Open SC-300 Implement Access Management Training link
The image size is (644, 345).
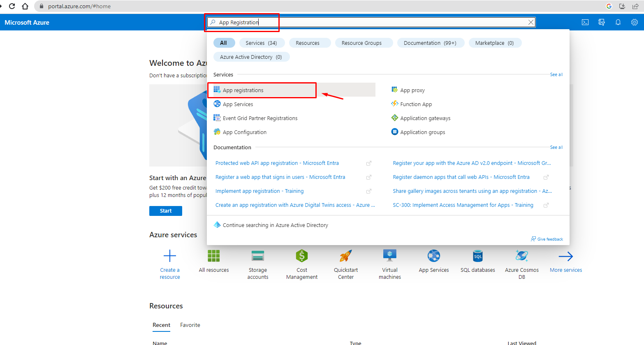463,205
